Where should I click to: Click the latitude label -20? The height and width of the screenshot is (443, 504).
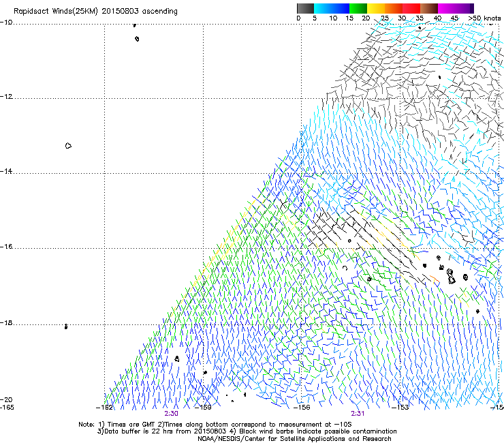(x=6, y=399)
